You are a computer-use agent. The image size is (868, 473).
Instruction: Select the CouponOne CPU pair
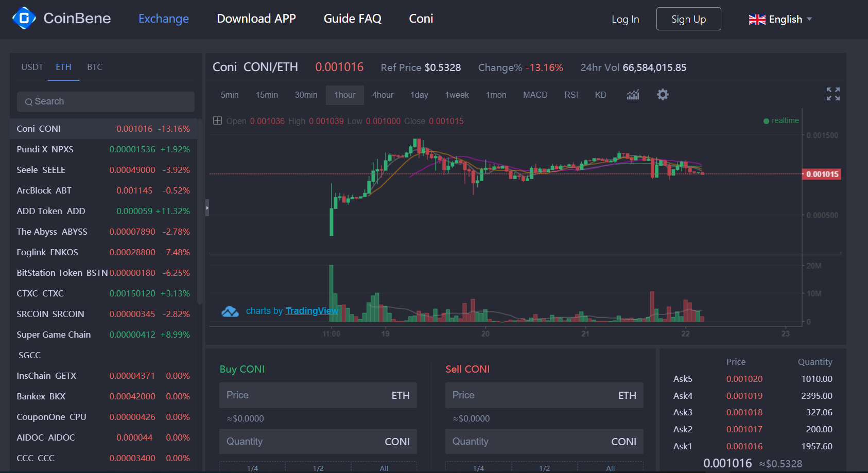[103, 417]
